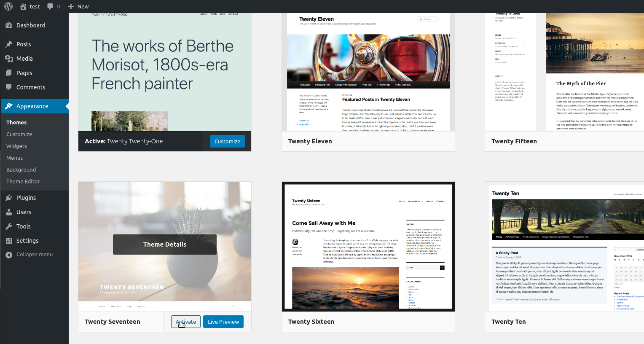The width and height of the screenshot is (644, 344).
Task: Open the WordPress logo menu
Action: (8, 6)
